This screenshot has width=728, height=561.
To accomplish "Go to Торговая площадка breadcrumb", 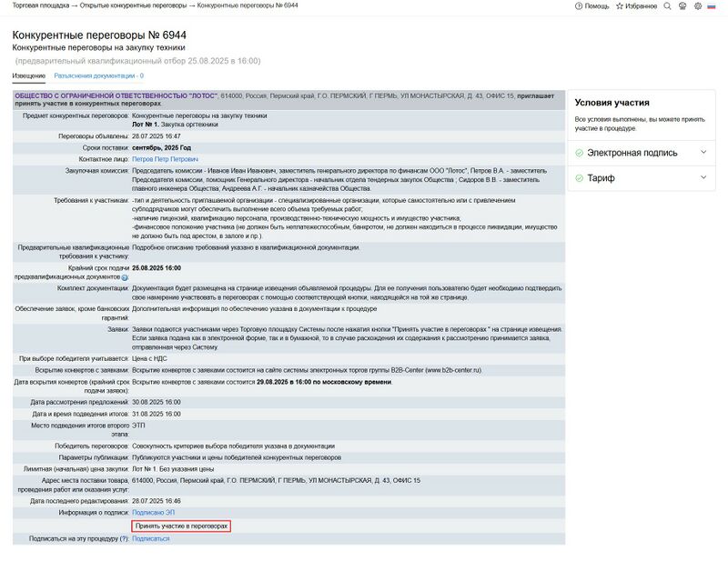I will pos(40,5).
